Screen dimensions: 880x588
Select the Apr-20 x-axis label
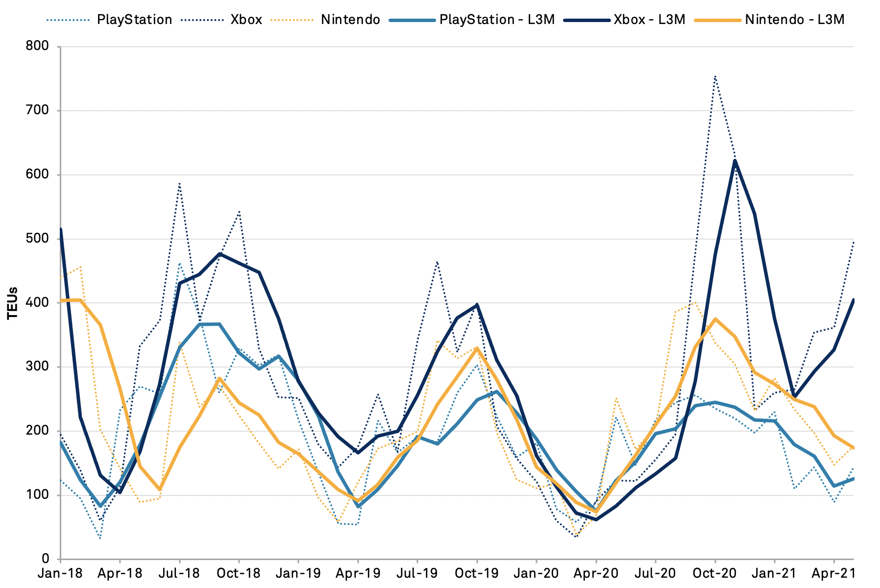pos(596,573)
